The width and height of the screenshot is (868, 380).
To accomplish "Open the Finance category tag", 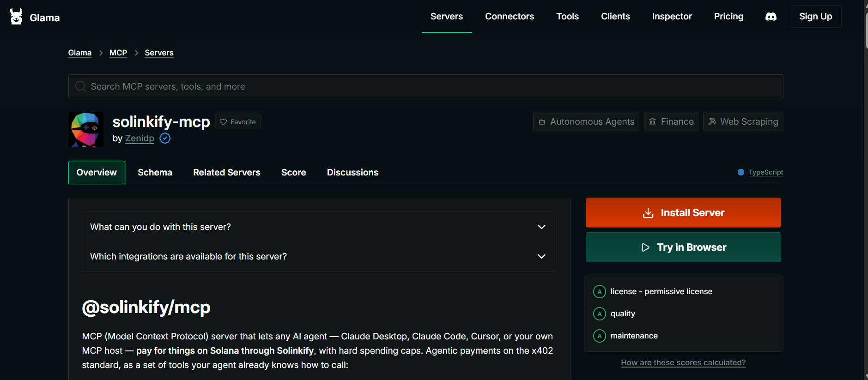I will (x=671, y=121).
